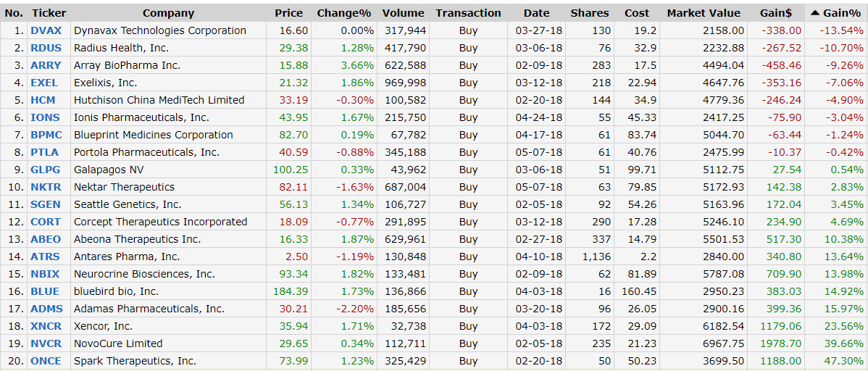Sort table by Ticker column
This screenshot has height=371, width=868.
49,13
